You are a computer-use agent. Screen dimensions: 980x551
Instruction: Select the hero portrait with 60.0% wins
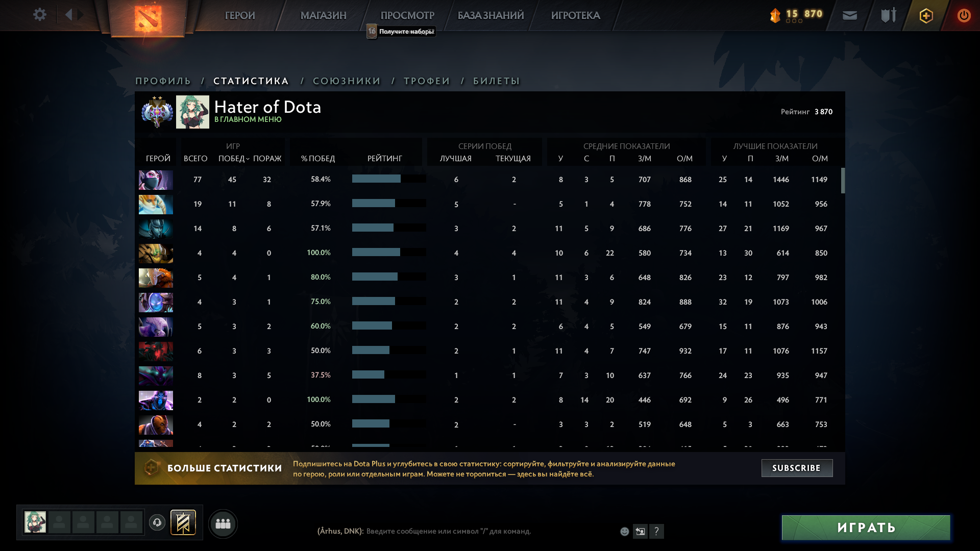[156, 327]
